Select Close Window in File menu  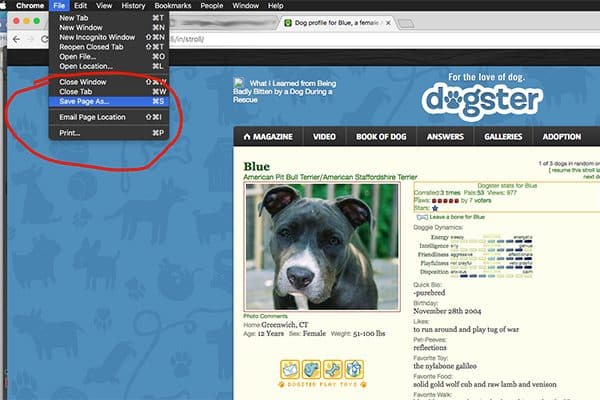tap(109, 82)
